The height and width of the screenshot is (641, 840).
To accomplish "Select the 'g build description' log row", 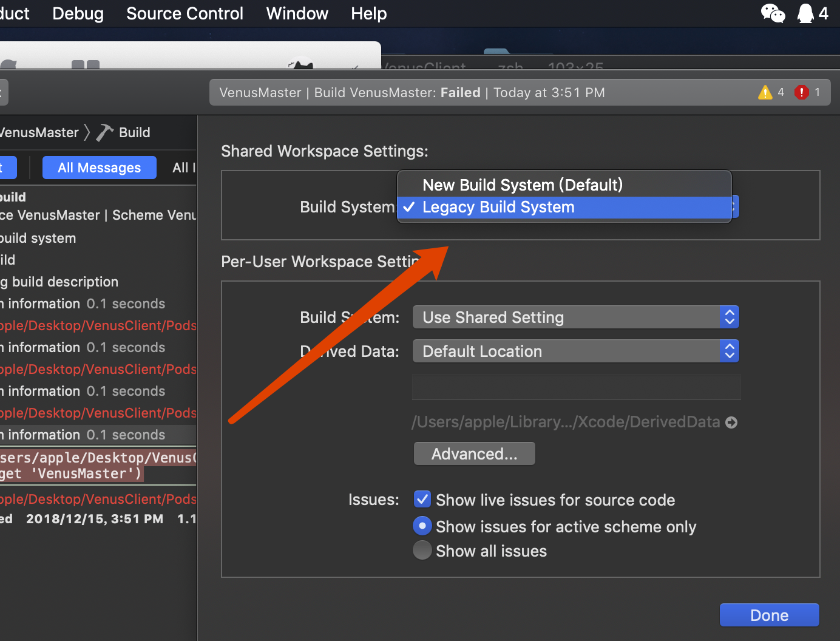I will (98, 282).
